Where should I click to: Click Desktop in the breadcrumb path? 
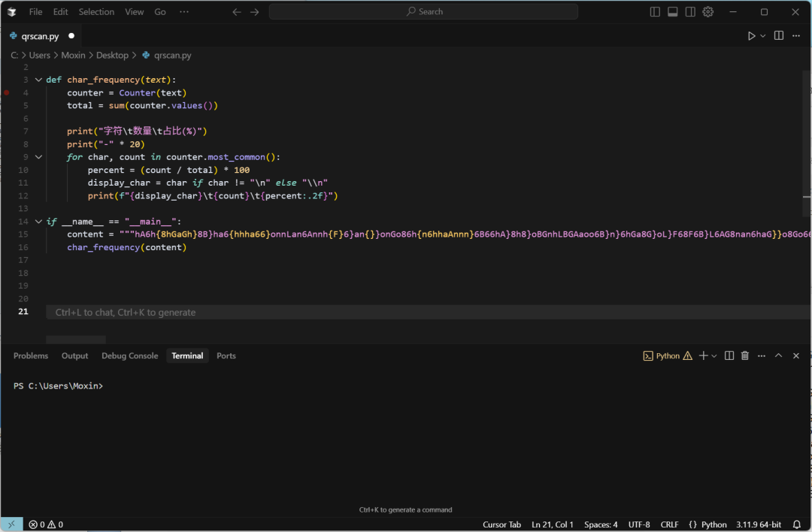pyautogui.click(x=112, y=56)
